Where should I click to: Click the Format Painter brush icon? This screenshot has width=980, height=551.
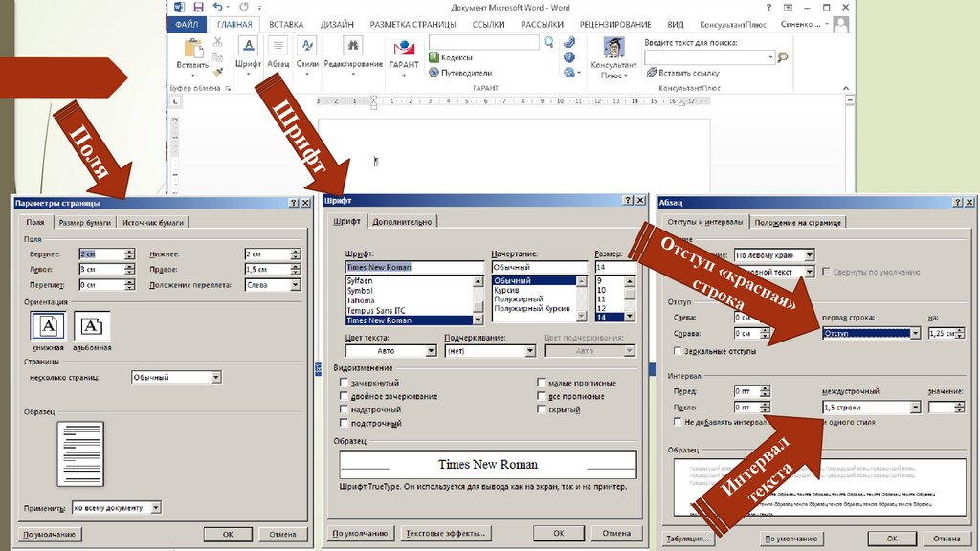click(217, 72)
